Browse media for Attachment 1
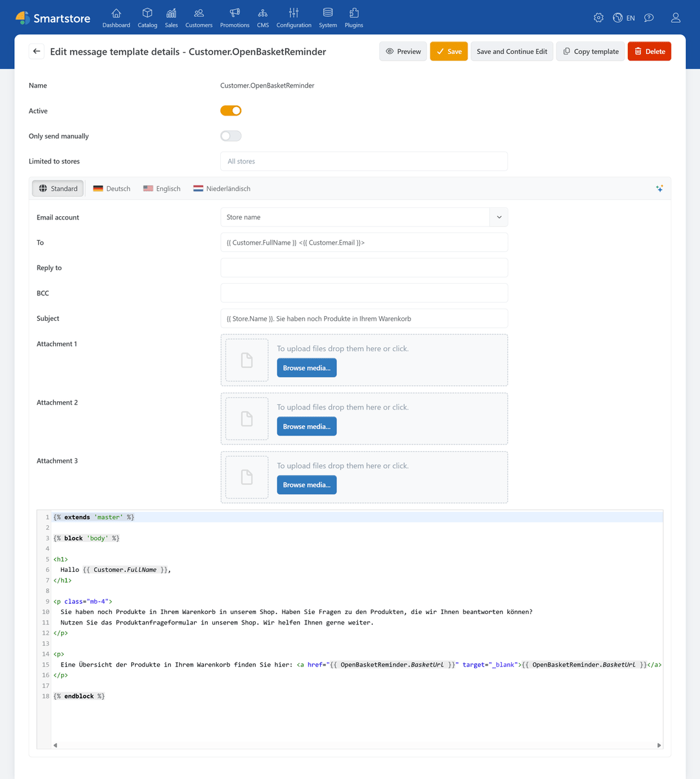The height and width of the screenshot is (779, 700). click(306, 367)
